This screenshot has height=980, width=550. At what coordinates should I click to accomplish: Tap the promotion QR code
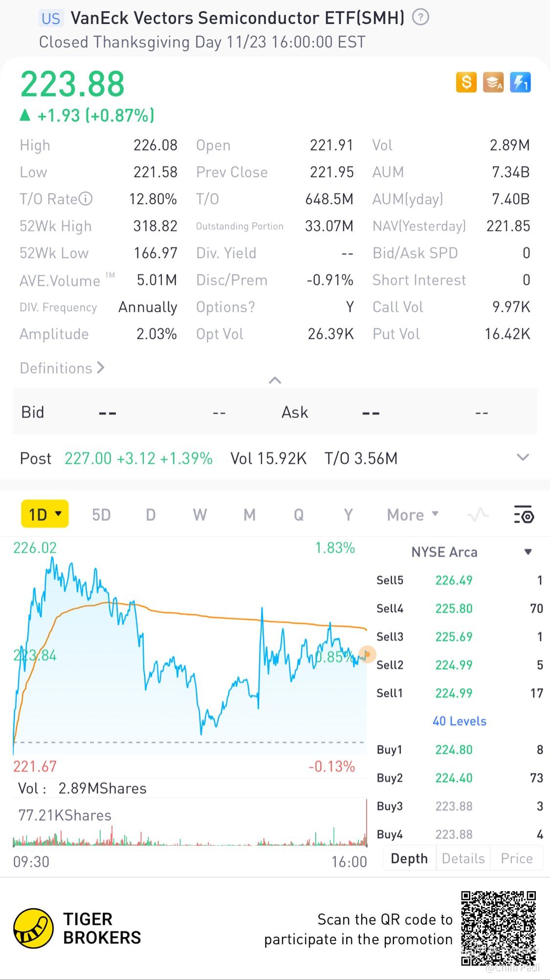(498, 928)
